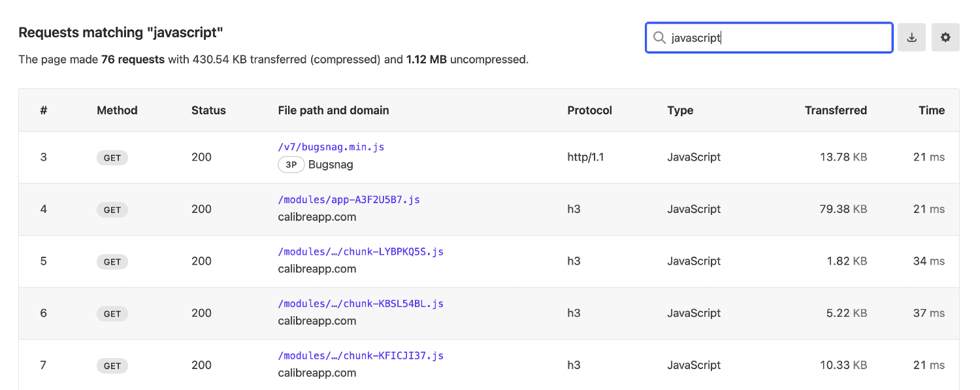Open the /modules/app-A3F2U5B7.js link
The height and width of the screenshot is (390, 980).
click(x=349, y=199)
